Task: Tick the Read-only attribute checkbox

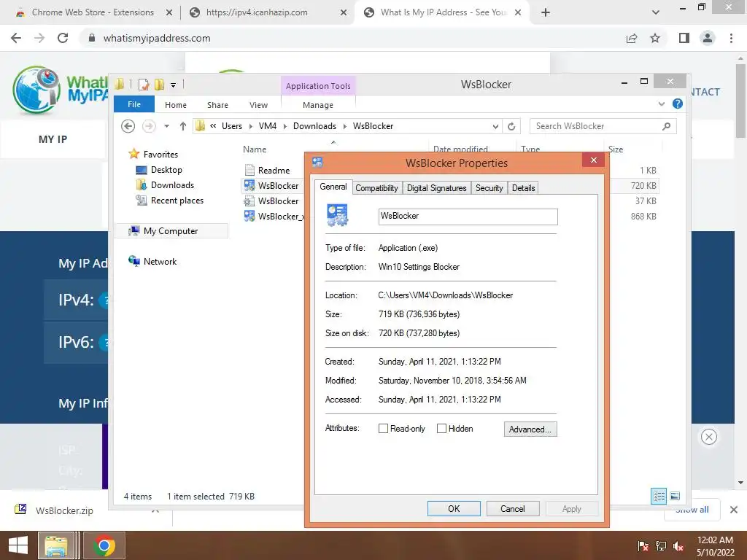Action: pyautogui.click(x=383, y=429)
